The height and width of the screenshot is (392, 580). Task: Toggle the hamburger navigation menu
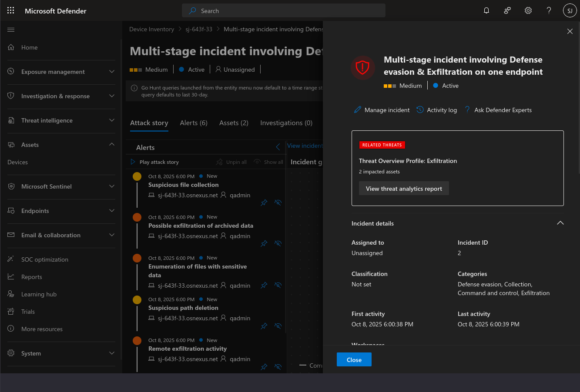[x=11, y=30]
